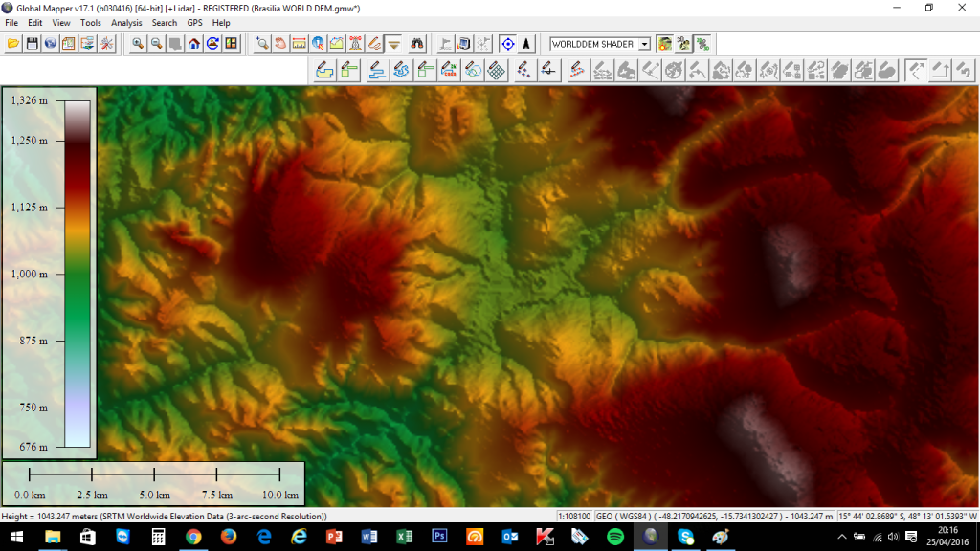Select the Feature Info tool icon
980x551 pixels.
pyautogui.click(x=318, y=43)
